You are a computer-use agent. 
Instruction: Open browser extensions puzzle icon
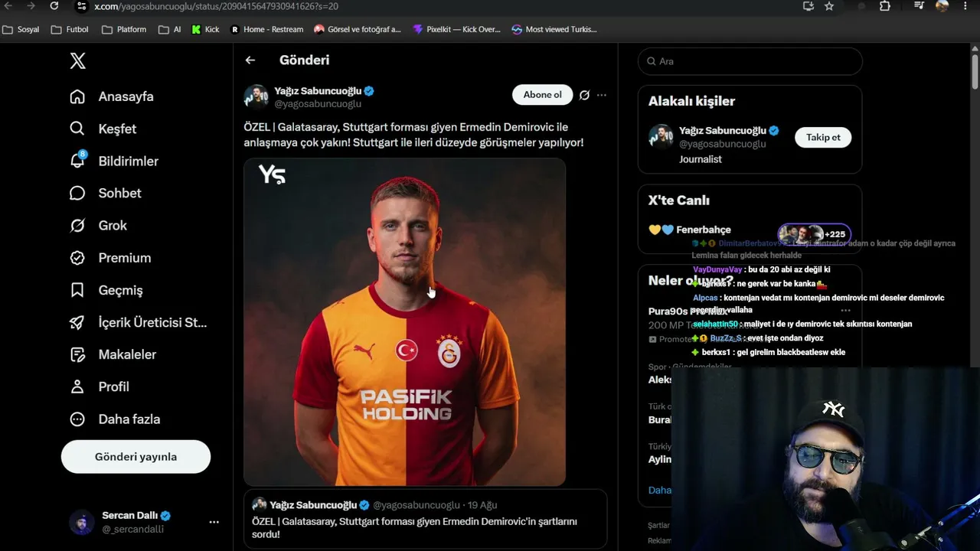click(x=885, y=6)
